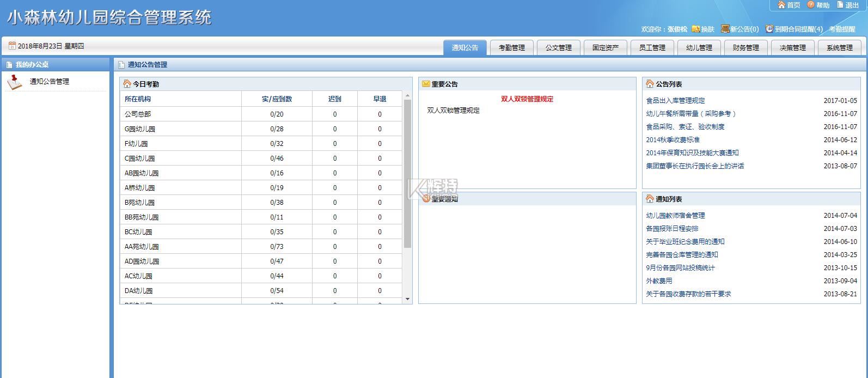Click the calendar icon next to the date
868x378 pixels.
pyautogui.click(x=12, y=46)
